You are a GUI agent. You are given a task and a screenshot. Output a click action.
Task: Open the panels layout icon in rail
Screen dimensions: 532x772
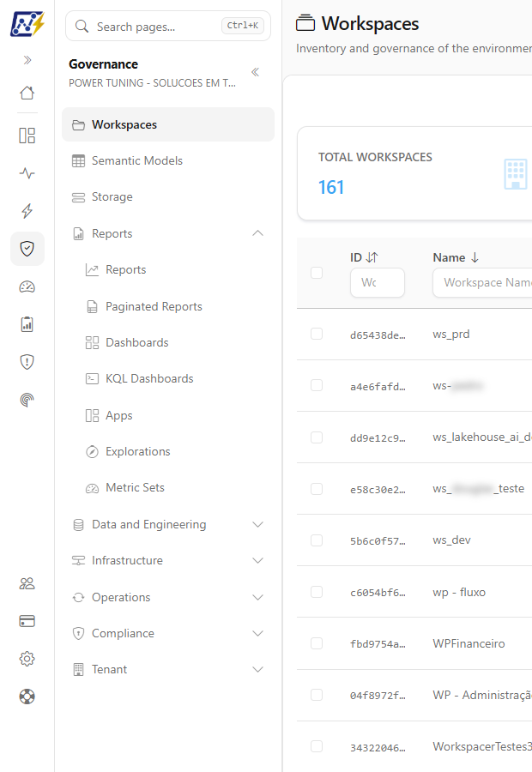[x=27, y=136]
